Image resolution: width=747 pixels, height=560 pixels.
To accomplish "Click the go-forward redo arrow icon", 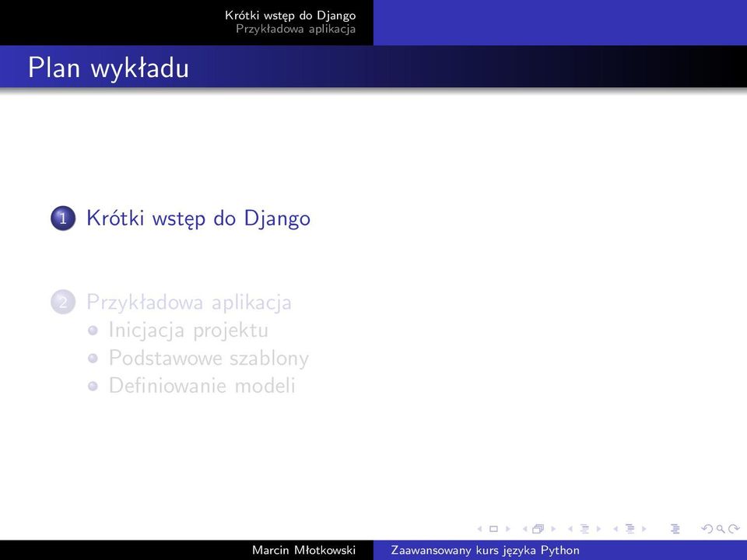I will tap(734, 529).
